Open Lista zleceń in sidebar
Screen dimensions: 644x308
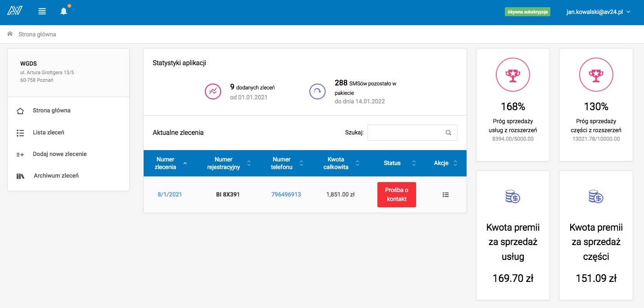pos(48,133)
